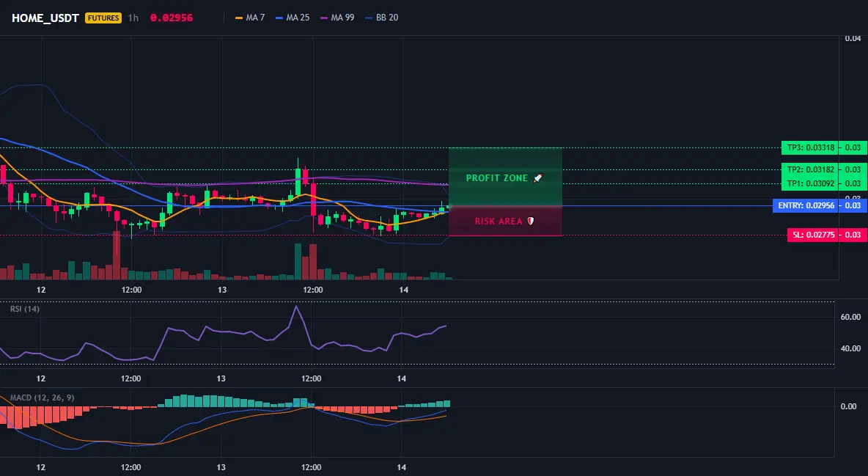Click the 40.00 RSI axis value
The height and width of the screenshot is (476, 868).
click(851, 348)
